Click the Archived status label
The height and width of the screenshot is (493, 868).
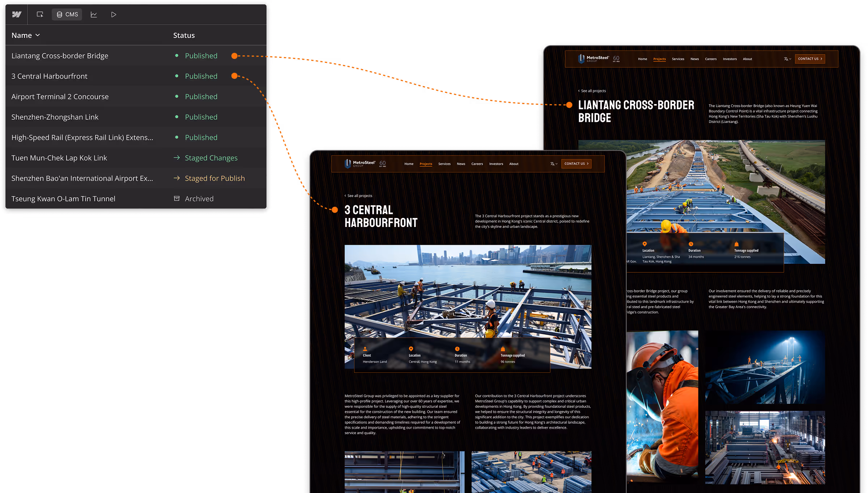(x=199, y=199)
